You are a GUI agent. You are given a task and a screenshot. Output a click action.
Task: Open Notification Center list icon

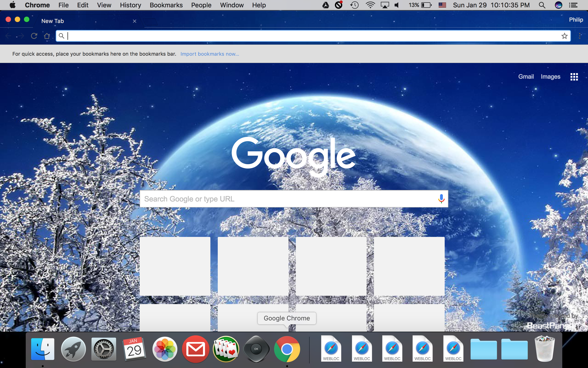point(573,5)
